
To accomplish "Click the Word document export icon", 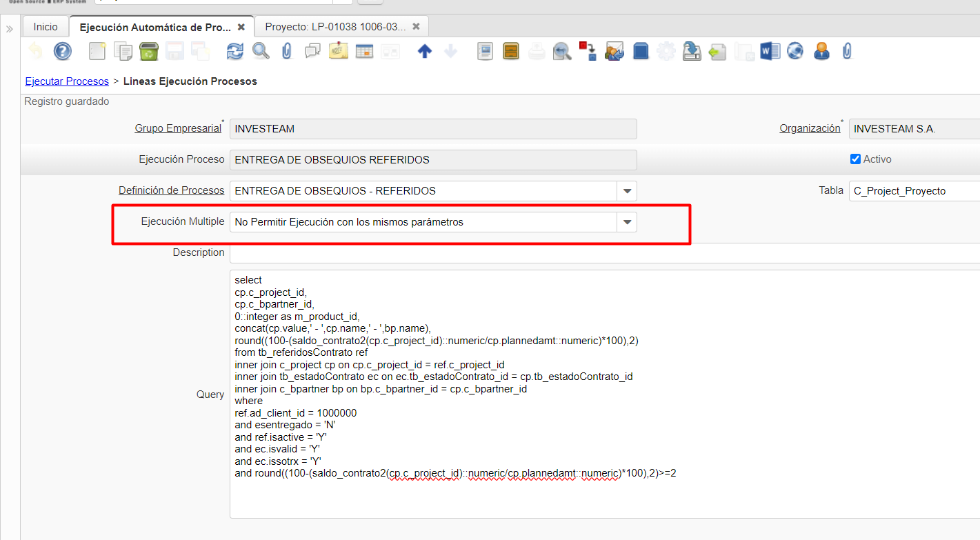I will [x=770, y=51].
